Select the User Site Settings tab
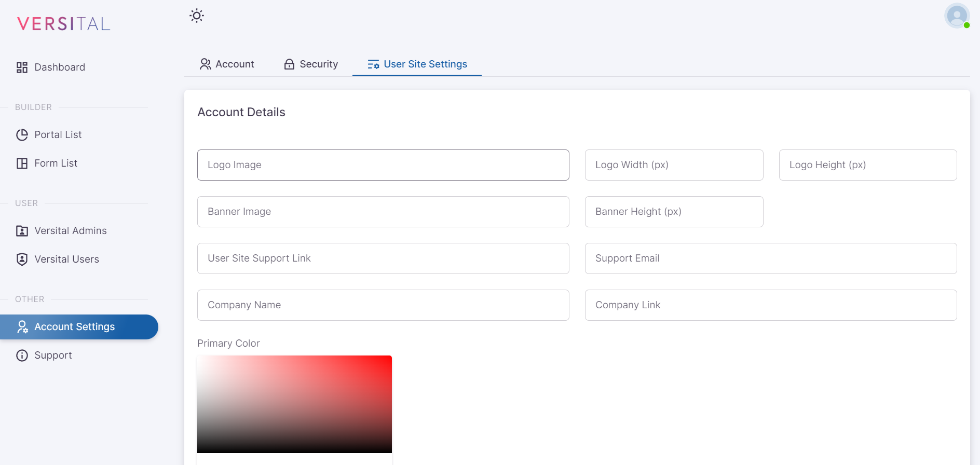The height and width of the screenshot is (465, 980). point(417,64)
